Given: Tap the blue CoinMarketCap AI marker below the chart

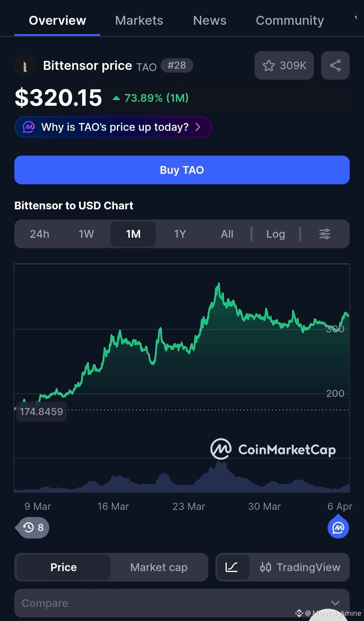Looking at the screenshot, I should pyautogui.click(x=338, y=527).
